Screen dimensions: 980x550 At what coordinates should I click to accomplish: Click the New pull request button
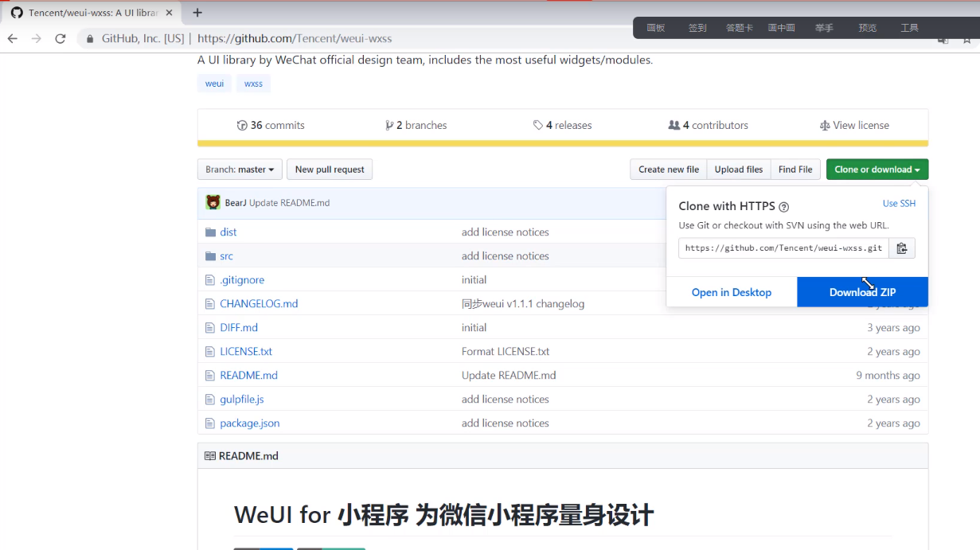[330, 170]
